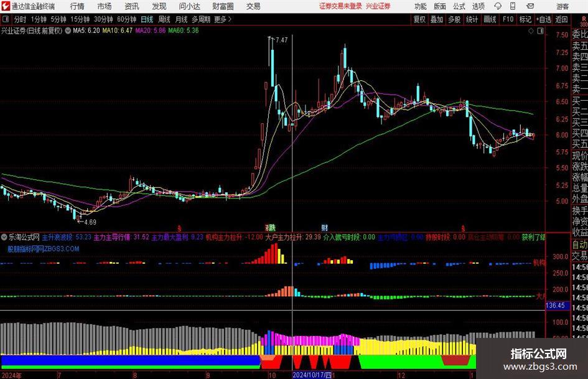This screenshot has width=588, height=379.
Task: Open the 市场 menu
Action: (105, 6)
